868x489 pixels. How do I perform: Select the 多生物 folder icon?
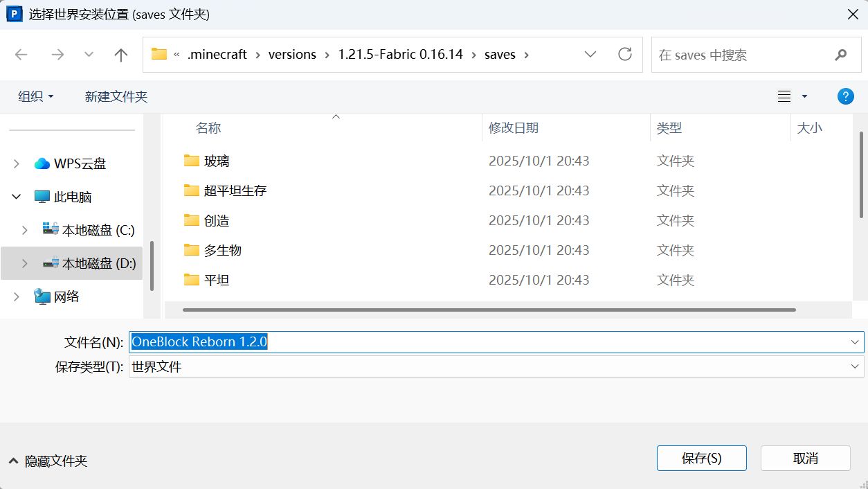[192, 250]
